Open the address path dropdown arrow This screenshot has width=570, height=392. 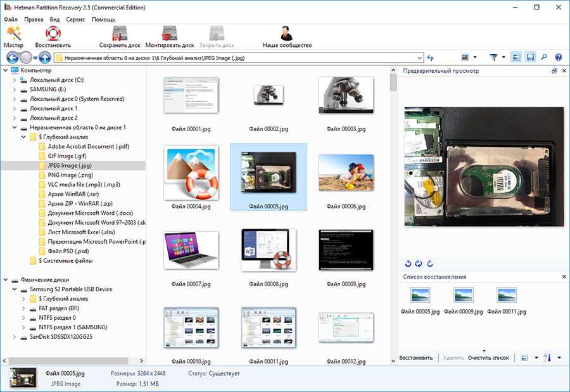[419, 58]
